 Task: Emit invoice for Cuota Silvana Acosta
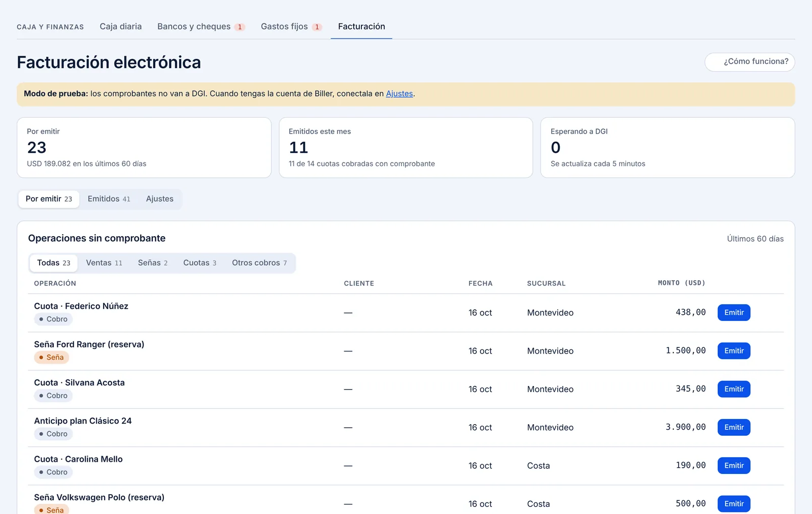pyautogui.click(x=734, y=389)
